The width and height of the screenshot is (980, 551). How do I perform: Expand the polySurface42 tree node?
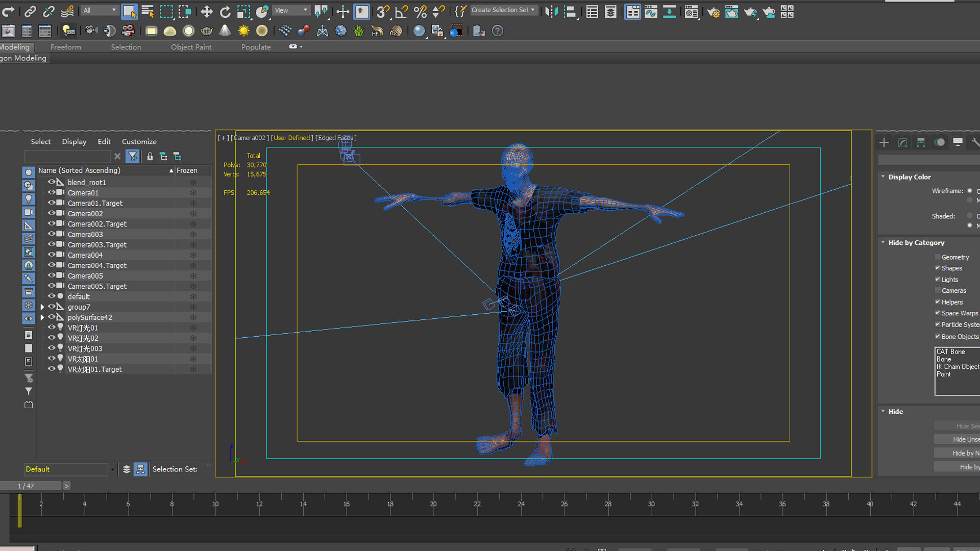point(42,317)
